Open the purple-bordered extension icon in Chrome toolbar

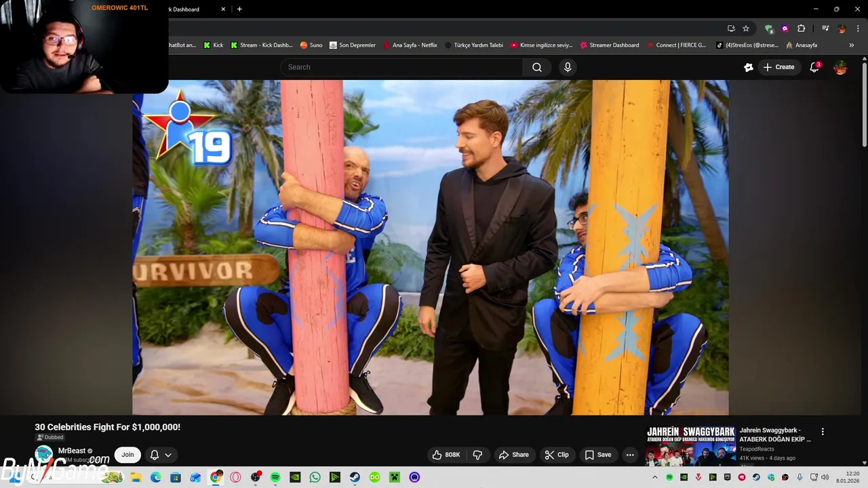click(x=785, y=28)
